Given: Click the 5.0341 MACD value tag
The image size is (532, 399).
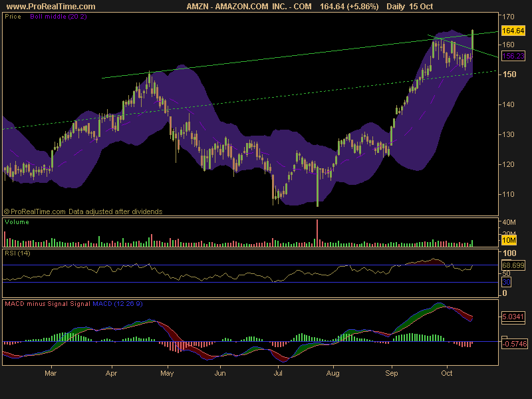Looking at the screenshot, I should pyautogui.click(x=513, y=317).
